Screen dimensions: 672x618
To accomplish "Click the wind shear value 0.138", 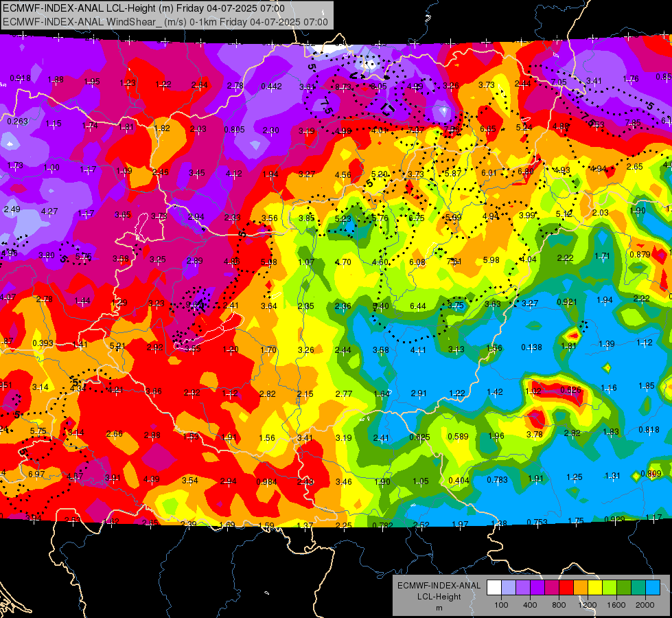I will pos(531,347).
